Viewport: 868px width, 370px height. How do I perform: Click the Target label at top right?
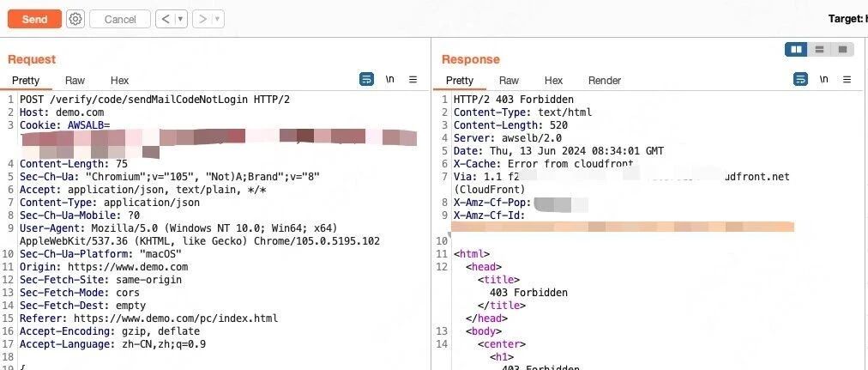click(x=847, y=19)
